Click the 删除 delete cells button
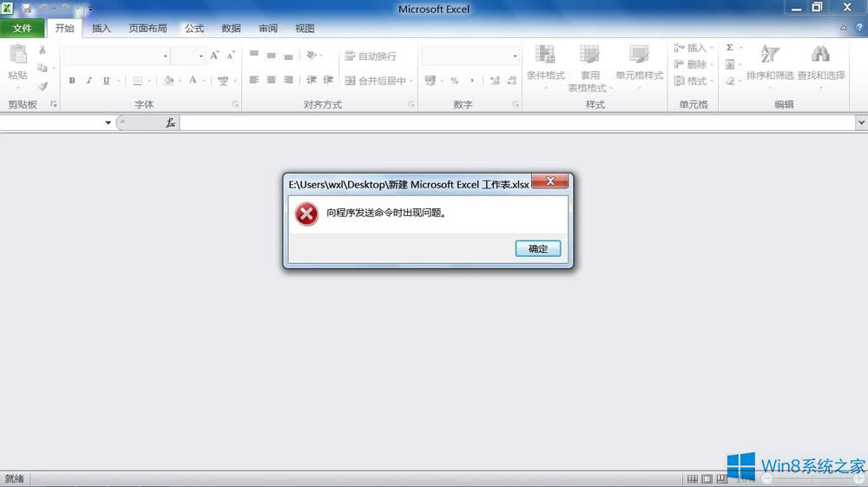The width and height of the screenshot is (868, 487). coord(690,64)
